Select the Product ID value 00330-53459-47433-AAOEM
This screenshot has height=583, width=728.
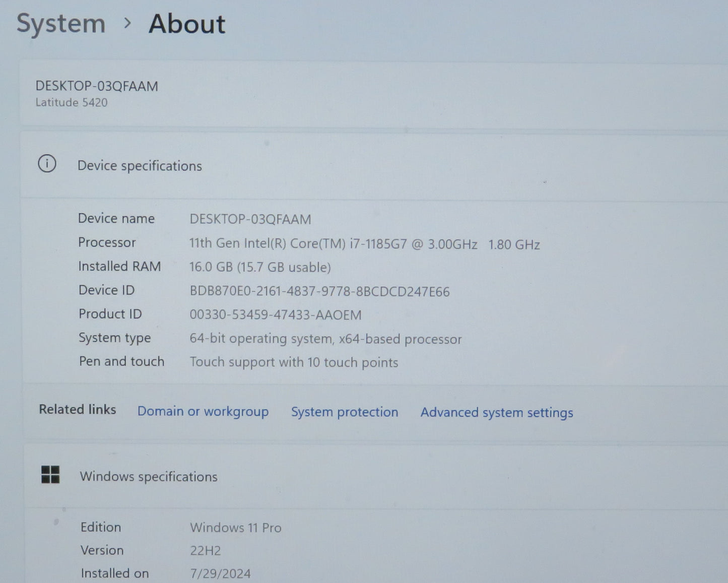pos(276,315)
